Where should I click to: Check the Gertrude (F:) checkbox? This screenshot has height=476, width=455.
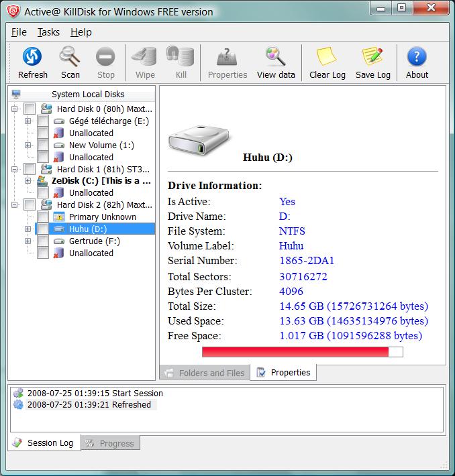pos(43,241)
